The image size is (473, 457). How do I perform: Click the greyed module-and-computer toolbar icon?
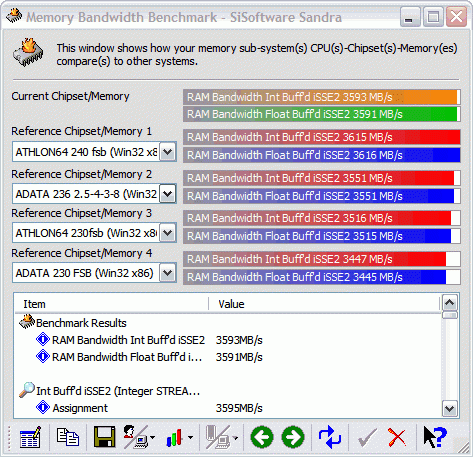[x=218, y=437]
